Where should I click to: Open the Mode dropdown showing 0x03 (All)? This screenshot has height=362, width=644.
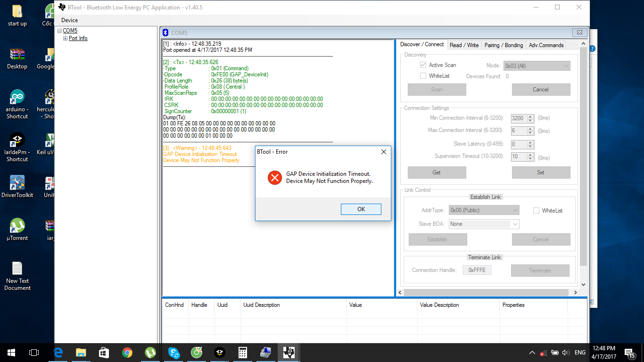pyautogui.click(x=537, y=66)
